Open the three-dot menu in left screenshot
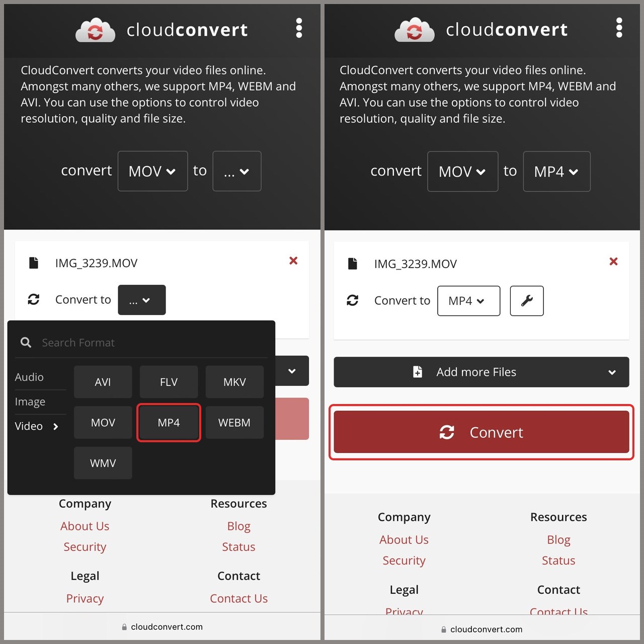The image size is (644, 644). tap(299, 28)
